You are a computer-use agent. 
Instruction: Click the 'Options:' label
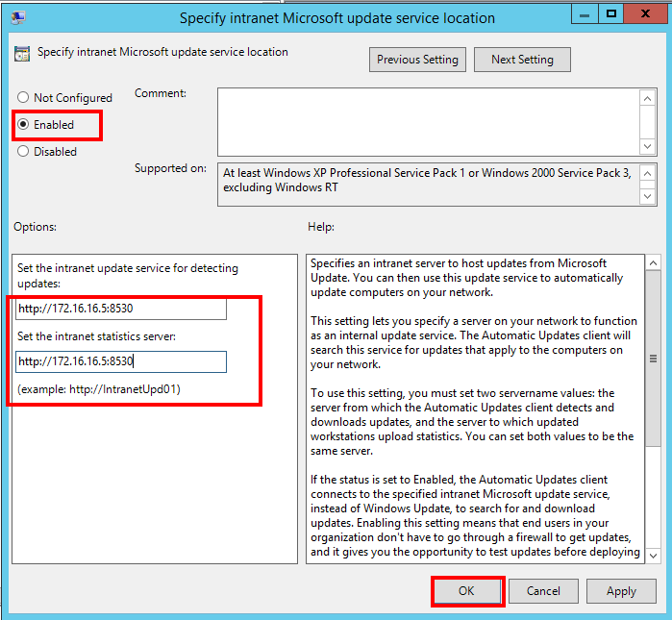click(x=36, y=227)
